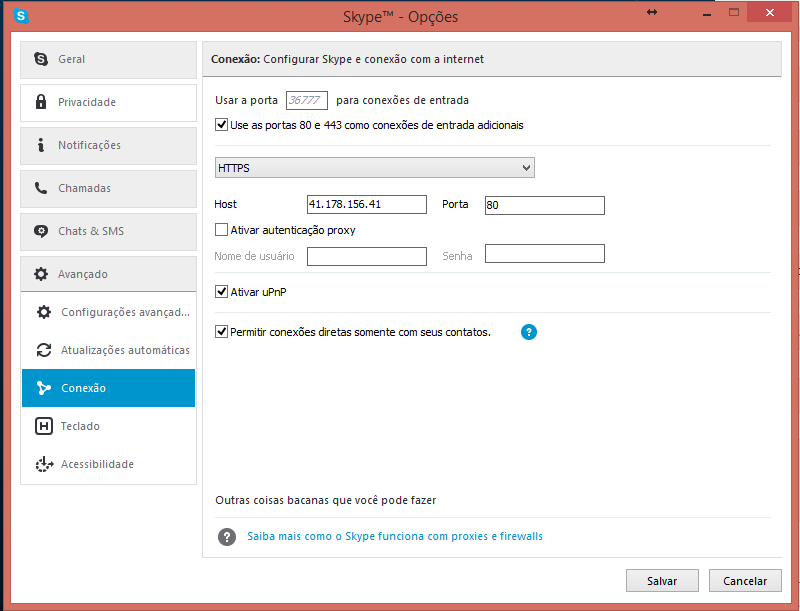
Task: Open the Notificações section
Action: click(x=108, y=145)
